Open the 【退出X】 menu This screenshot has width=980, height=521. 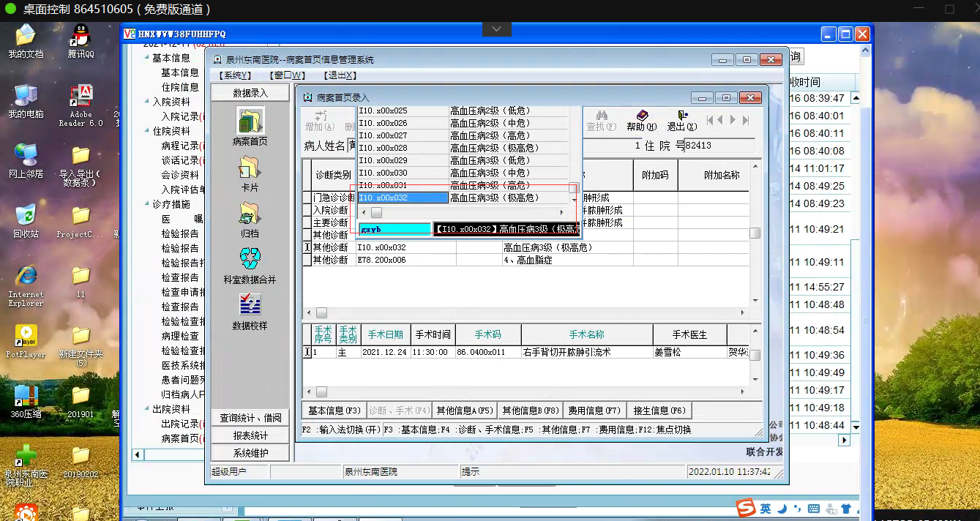(x=339, y=75)
